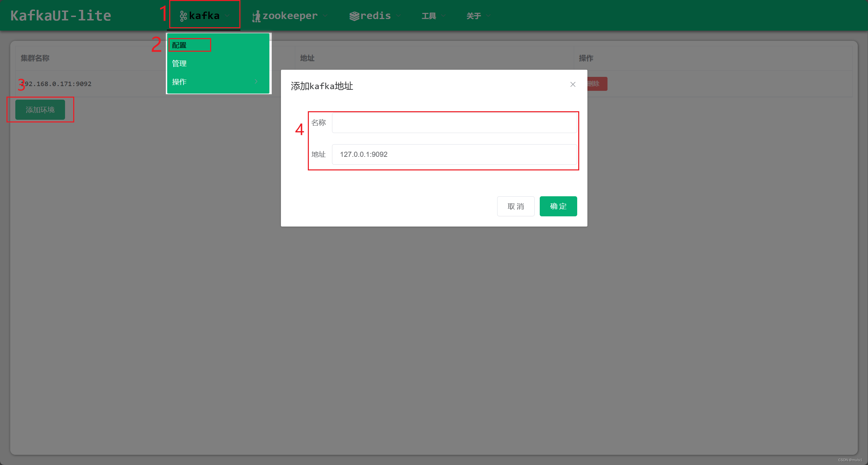Click the 添加kafka地址 dialog title
Image resolution: width=868 pixels, height=465 pixels.
point(322,86)
